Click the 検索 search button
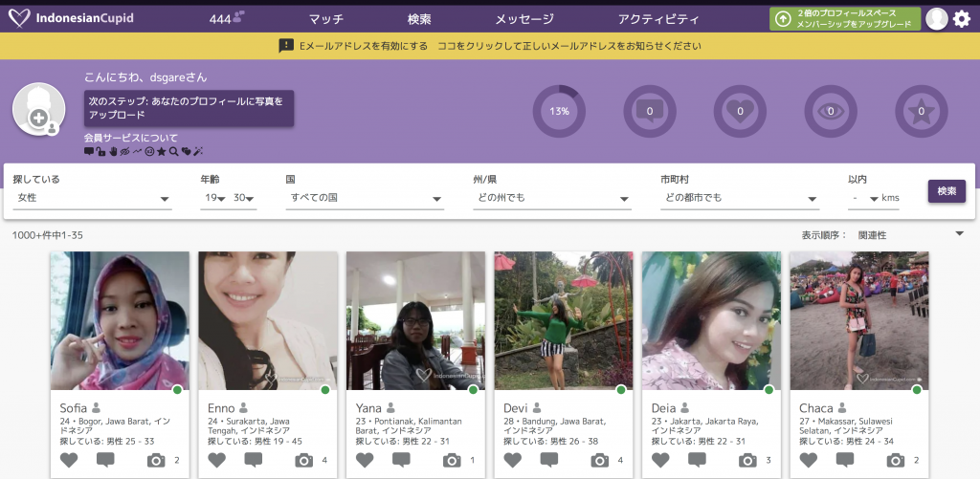 click(947, 191)
